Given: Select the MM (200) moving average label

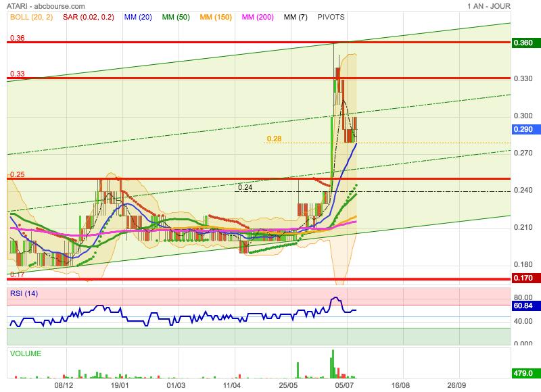Looking at the screenshot, I should tap(258, 17).
